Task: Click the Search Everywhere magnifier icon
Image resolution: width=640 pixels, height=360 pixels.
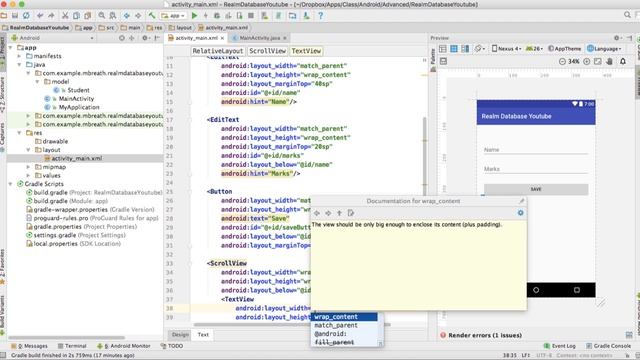Action: [627, 15]
